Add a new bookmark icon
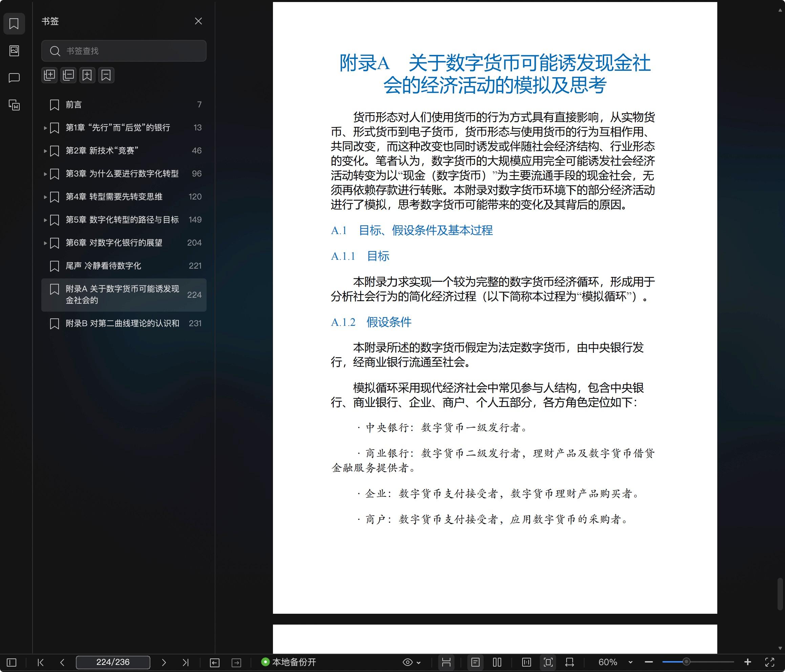 point(87,75)
